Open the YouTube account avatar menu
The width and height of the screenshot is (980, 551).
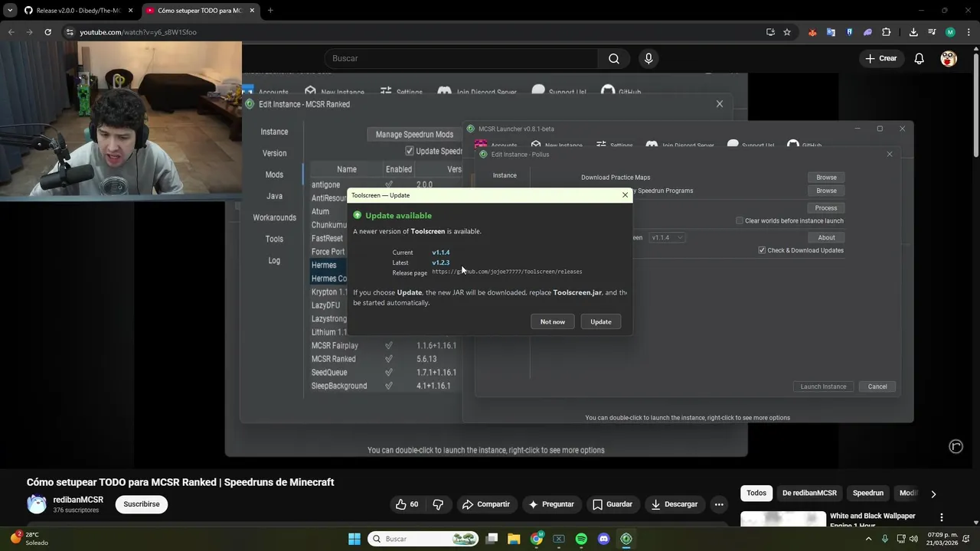(x=949, y=58)
